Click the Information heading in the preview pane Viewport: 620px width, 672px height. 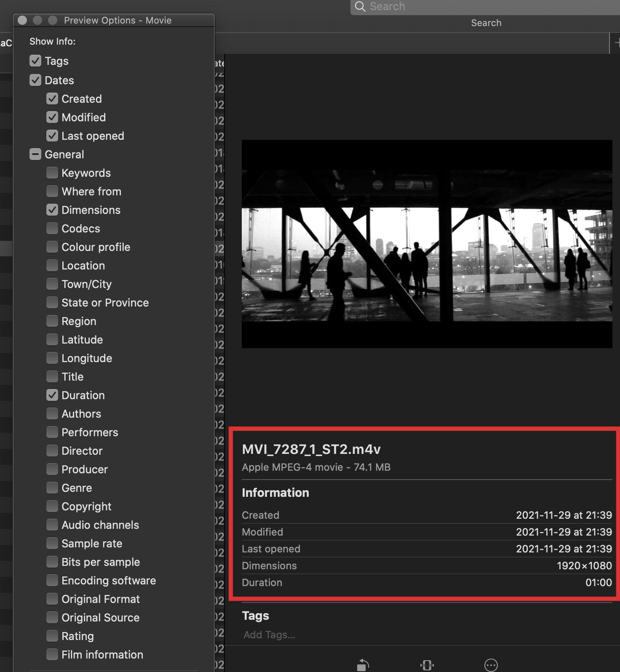tap(275, 493)
